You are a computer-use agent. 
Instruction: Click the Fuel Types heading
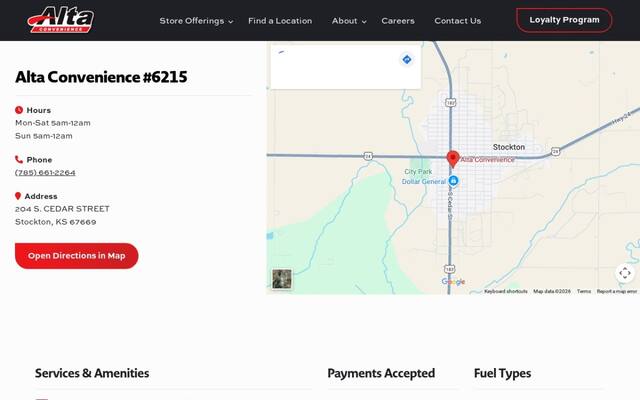click(502, 373)
